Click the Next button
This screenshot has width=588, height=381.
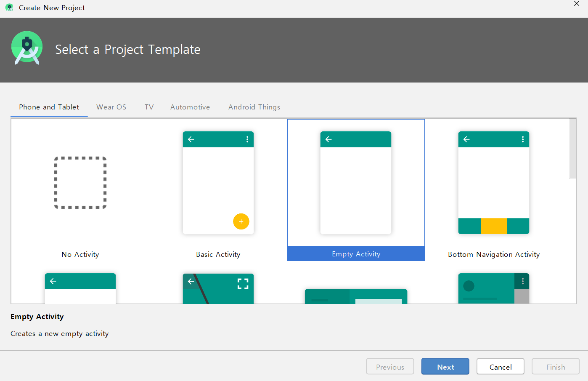pos(445,367)
